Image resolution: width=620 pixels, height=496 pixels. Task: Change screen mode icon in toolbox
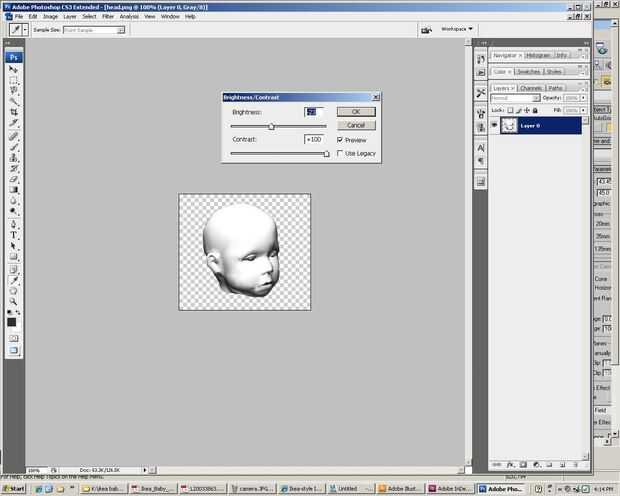13,350
